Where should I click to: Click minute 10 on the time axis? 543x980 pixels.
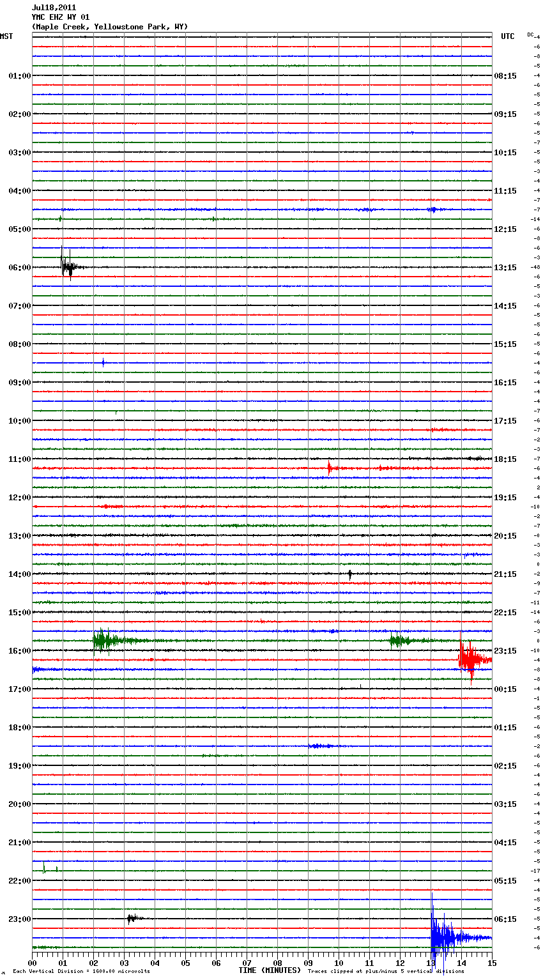tap(339, 963)
